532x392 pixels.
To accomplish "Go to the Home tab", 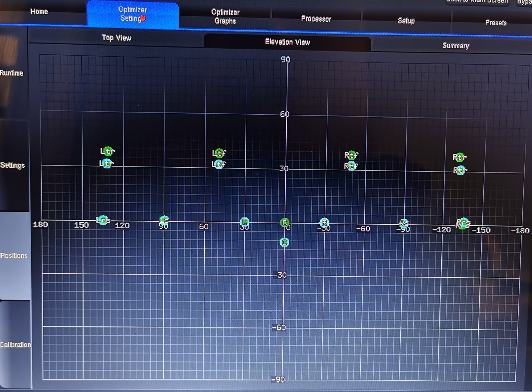I will point(39,12).
